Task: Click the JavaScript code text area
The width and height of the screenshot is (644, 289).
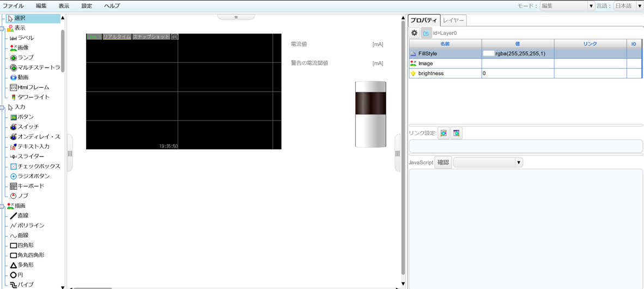Action: [525, 228]
